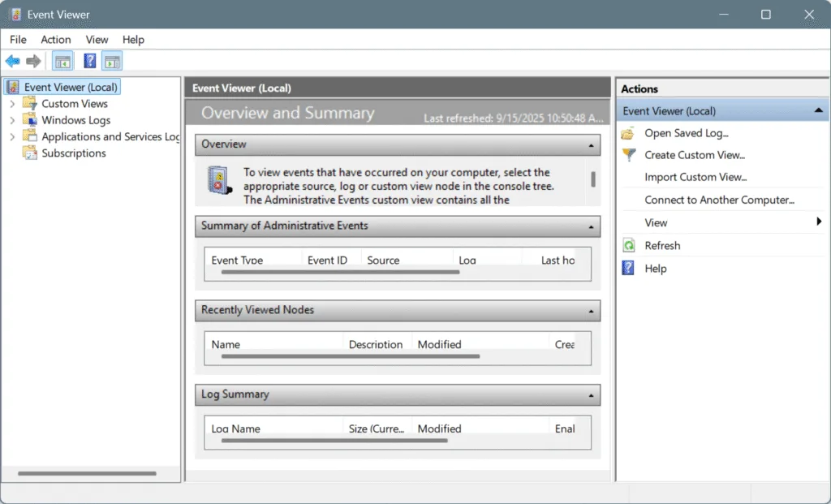The height and width of the screenshot is (504, 831).
Task: Click the Back navigation arrow
Action: (13, 60)
